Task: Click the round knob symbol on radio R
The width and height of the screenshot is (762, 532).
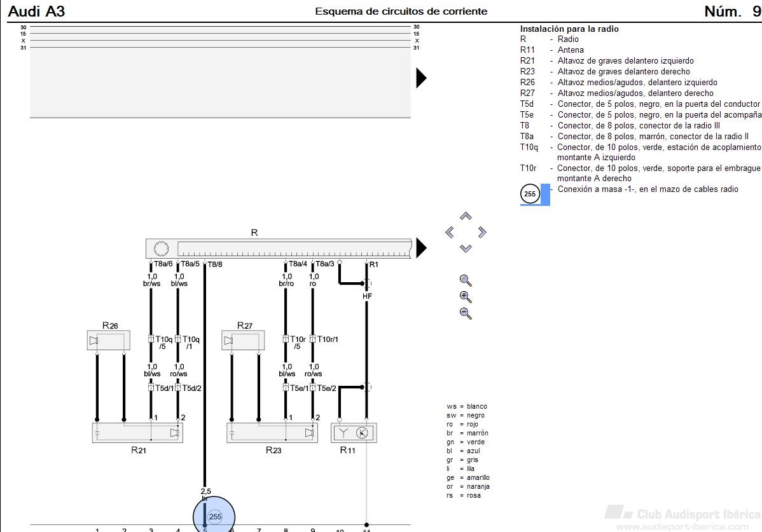Action: (162, 249)
